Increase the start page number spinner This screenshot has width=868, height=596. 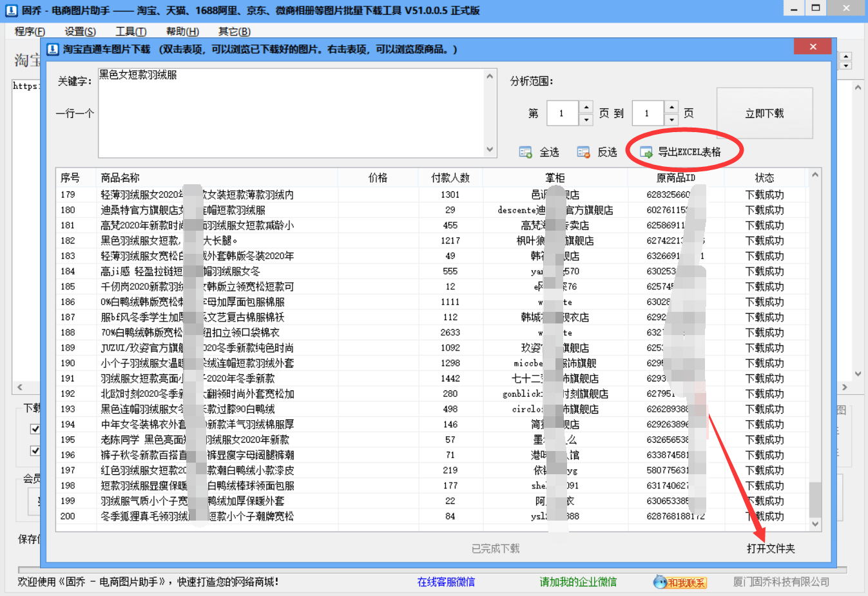point(586,107)
